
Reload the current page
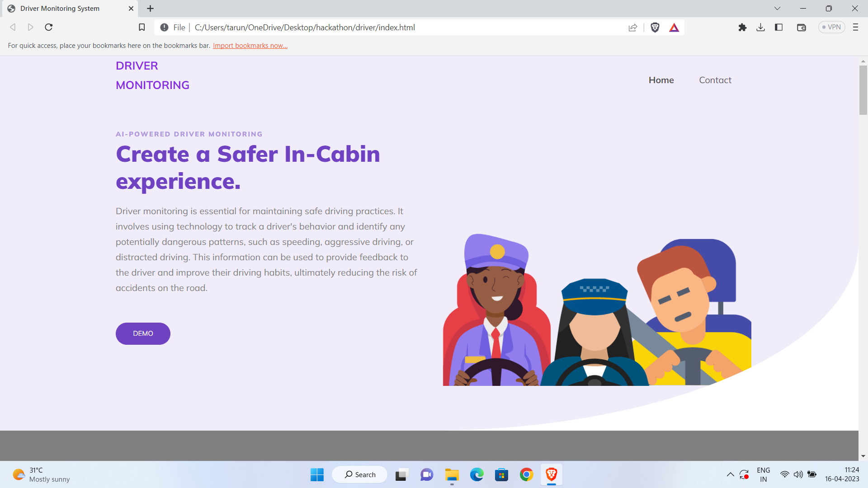coord(49,28)
